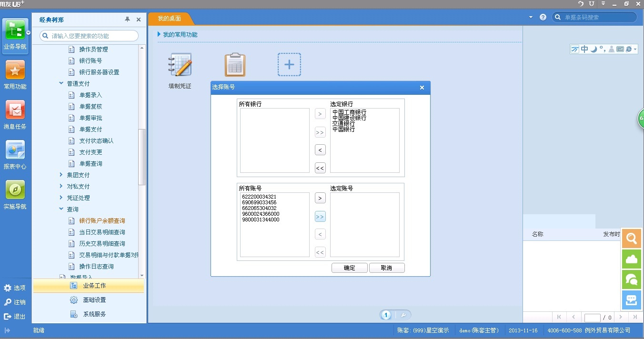Close the 经典树形 navigation panel

tap(139, 20)
